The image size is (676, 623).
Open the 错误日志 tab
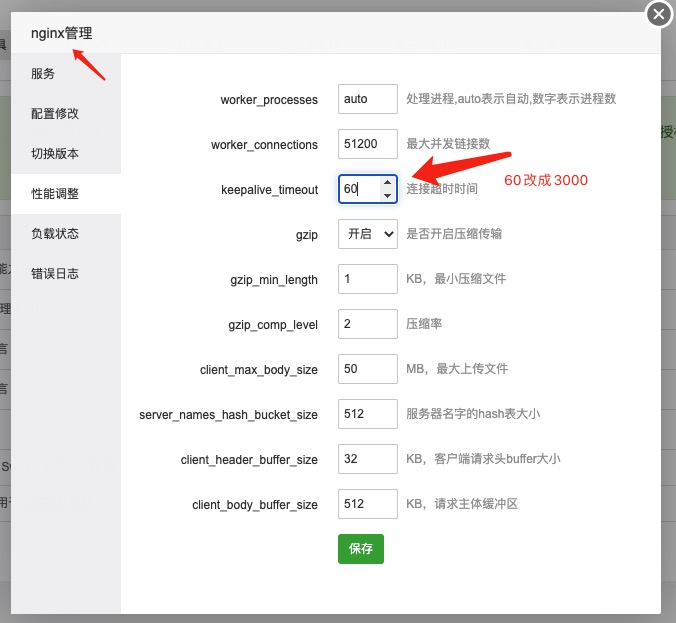pos(66,274)
